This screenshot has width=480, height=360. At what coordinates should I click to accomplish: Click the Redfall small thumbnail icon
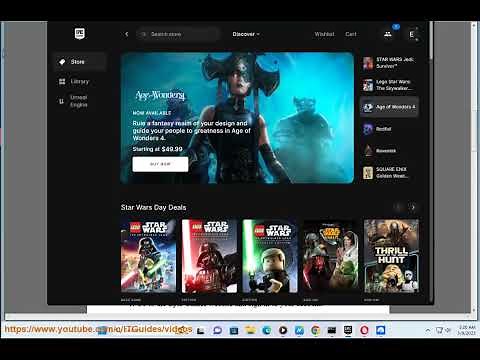tap(368, 129)
